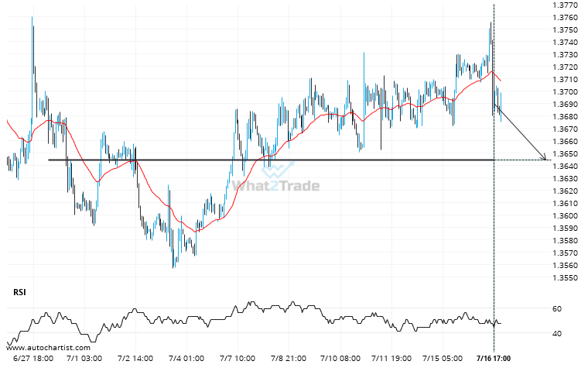Click the 1.3700 price label
Viewport: 588px width, 368px height.
(x=565, y=91)
